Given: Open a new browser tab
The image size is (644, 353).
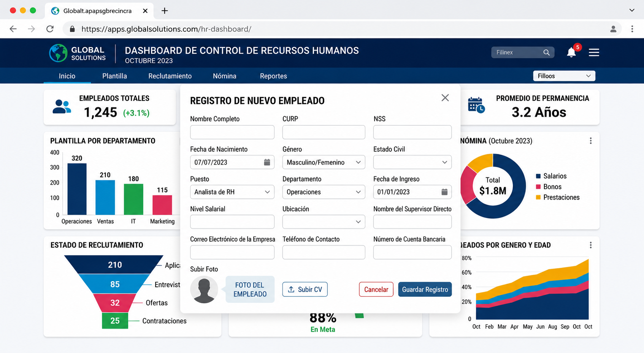Looking at the screenshot, I should [x=165, y=11].
